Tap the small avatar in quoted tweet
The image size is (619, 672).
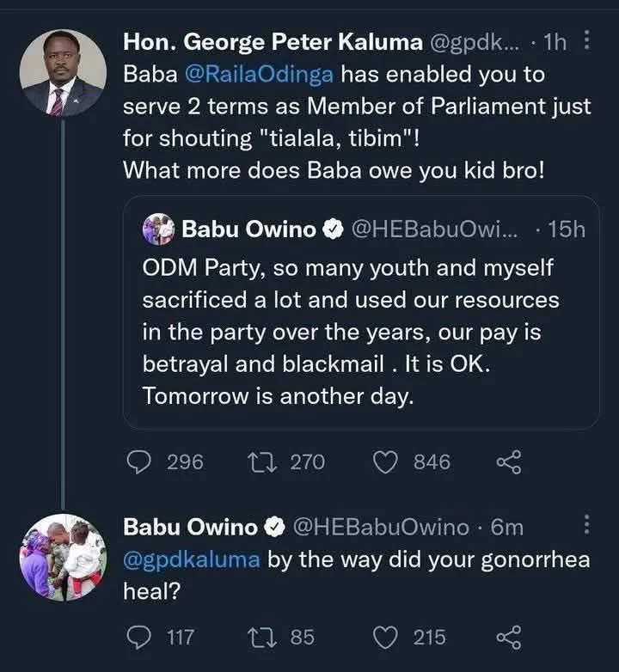(161, 229)
